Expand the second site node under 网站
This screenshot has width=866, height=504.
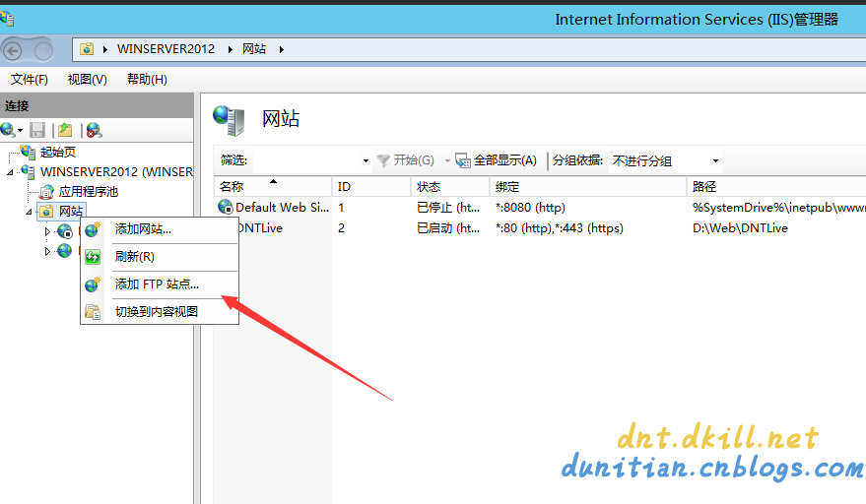point(47,251)
